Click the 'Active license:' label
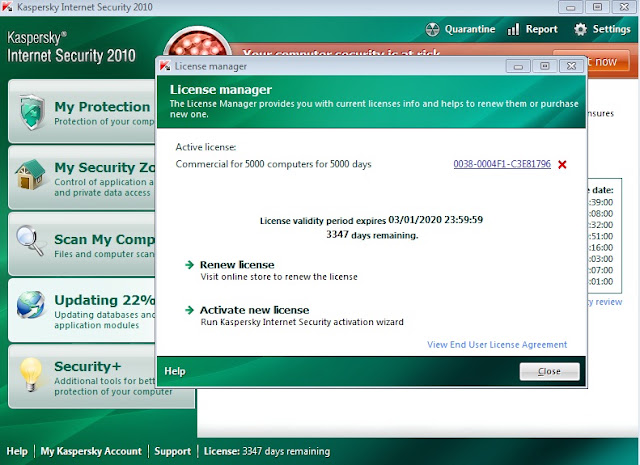 pyautogui.click(x=206, y=147)
